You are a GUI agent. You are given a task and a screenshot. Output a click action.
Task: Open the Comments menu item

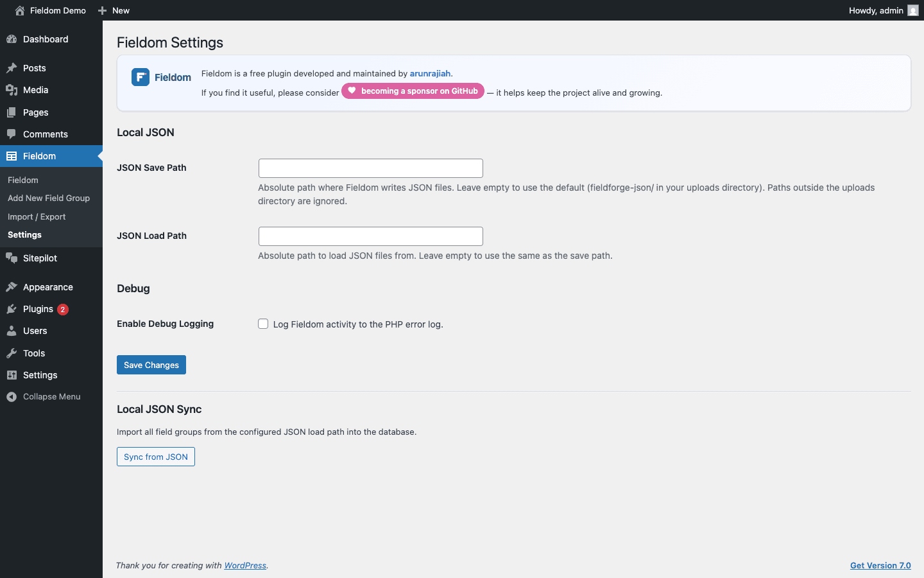point(51,134)
